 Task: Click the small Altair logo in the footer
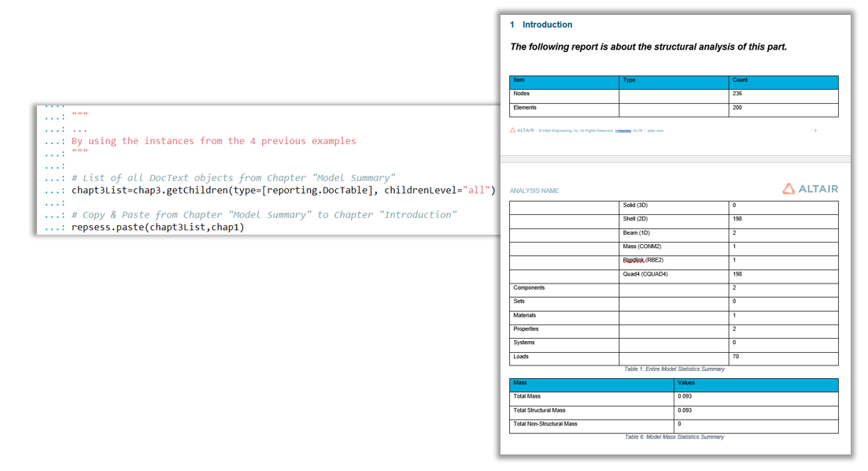pyautogui.click(x=522, y=131)
